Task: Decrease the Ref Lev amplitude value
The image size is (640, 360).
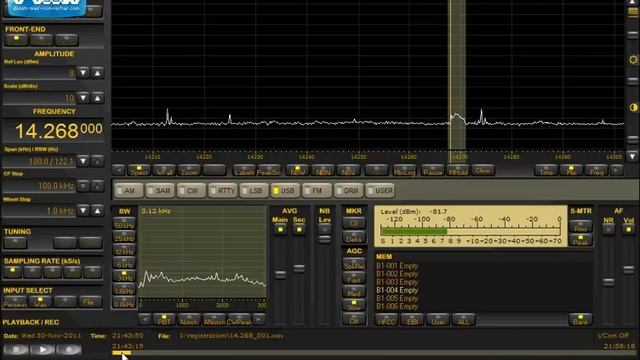Action: [x=83, y=73]
